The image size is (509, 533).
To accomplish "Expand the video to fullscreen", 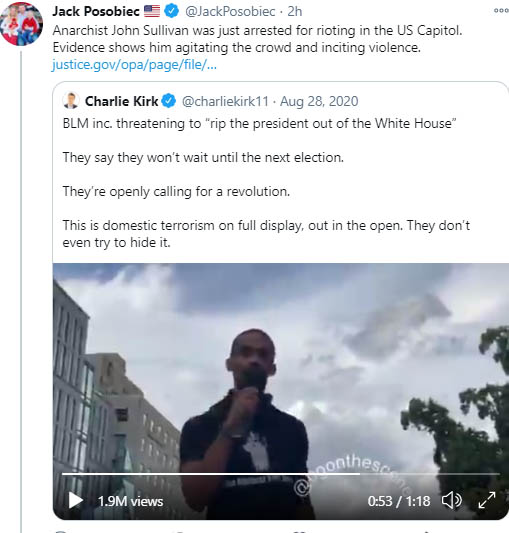I will coord(487,500).
